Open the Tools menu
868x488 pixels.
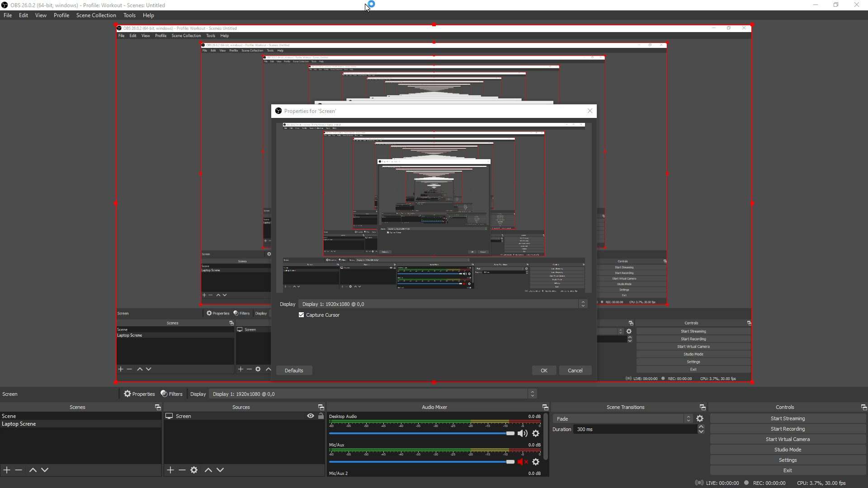coord(129,15)
